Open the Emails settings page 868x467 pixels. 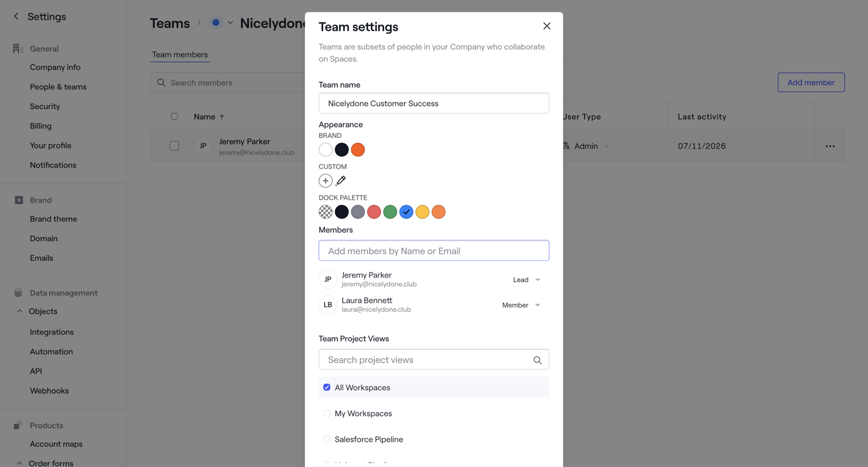tap(41, 258)
